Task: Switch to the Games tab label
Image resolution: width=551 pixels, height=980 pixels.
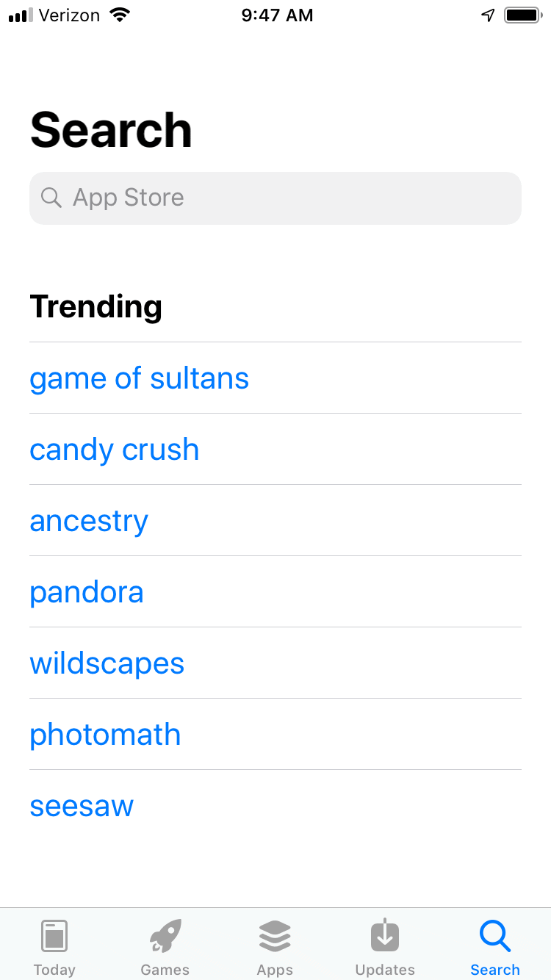Action: pyautogui.click(x=165, y=970)
